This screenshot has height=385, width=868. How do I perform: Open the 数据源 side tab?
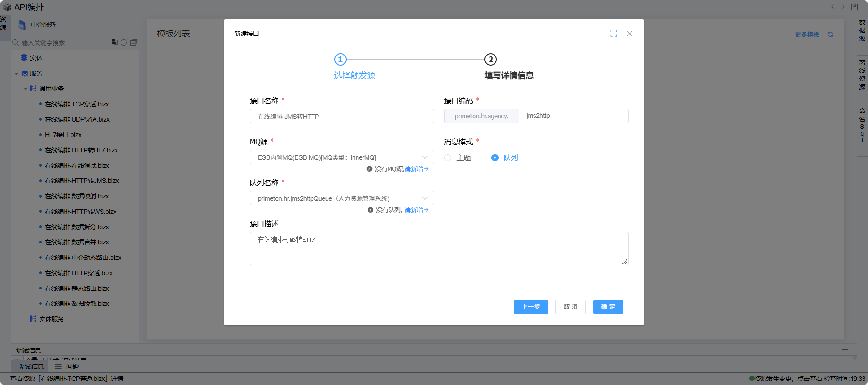[x=862, y=30]
